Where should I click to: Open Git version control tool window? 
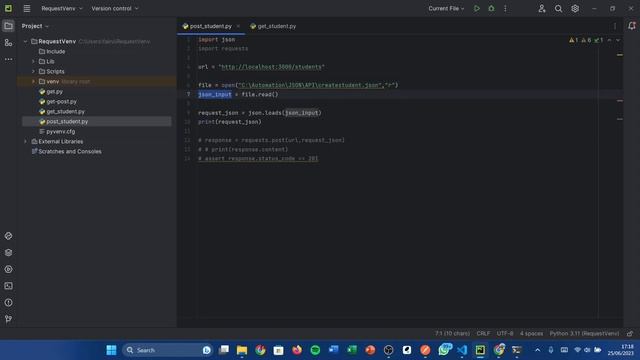click(x=8, y=319)
